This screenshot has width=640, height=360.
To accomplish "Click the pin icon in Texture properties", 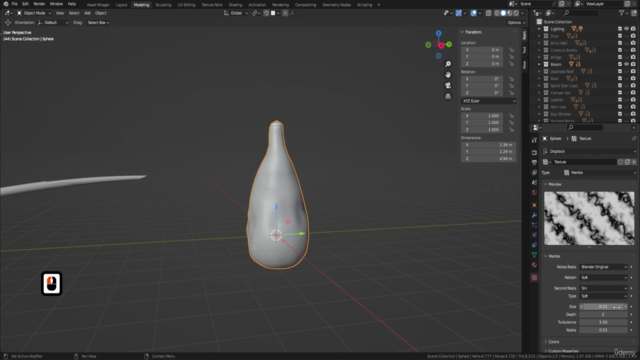I will pos(634,139).
